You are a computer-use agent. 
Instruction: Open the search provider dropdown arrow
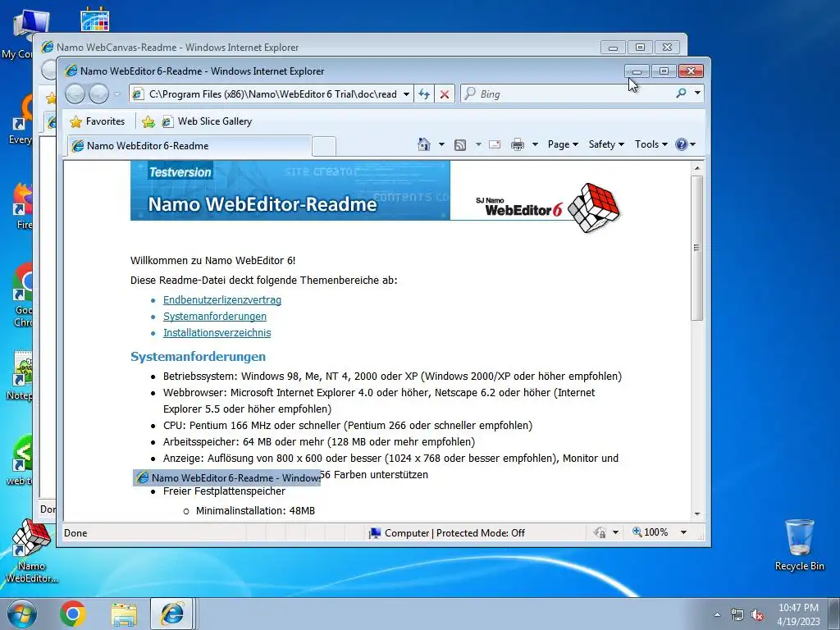(x=697, y=94)
